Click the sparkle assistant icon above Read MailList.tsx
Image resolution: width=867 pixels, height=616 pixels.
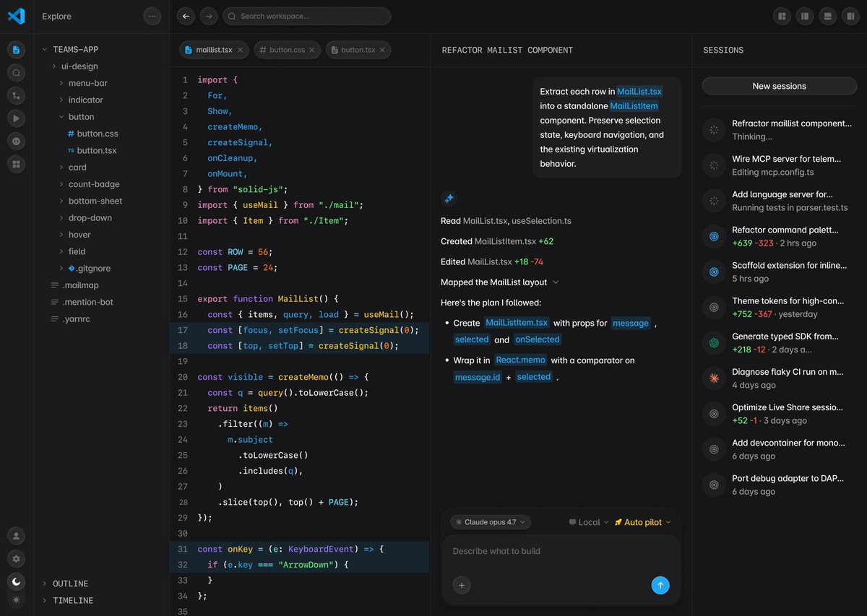point(449,198)
